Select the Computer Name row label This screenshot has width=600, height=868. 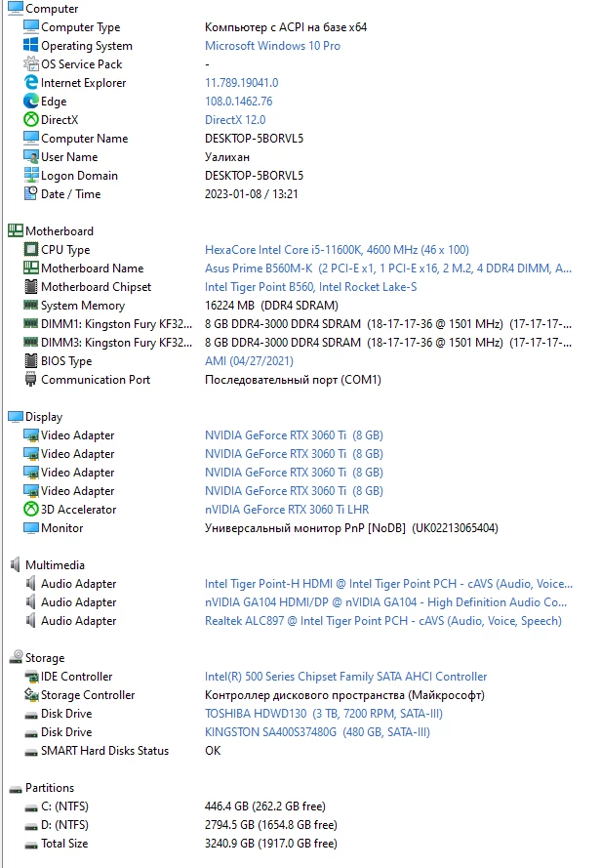(x=84, y=139)
